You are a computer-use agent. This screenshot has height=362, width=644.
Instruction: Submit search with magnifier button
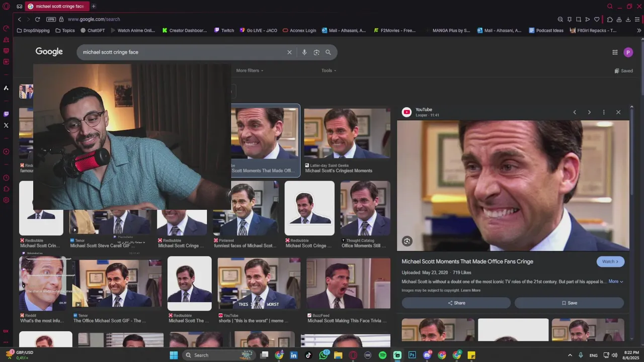pos(328,52)
